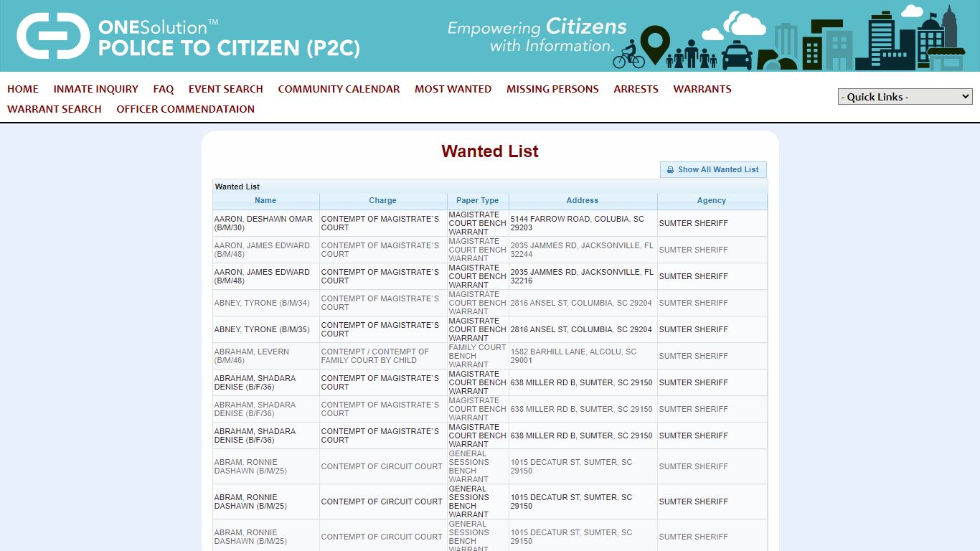Go to the FAQ page
The width and height of the screenshot is (980, 551).
point(164,89)
